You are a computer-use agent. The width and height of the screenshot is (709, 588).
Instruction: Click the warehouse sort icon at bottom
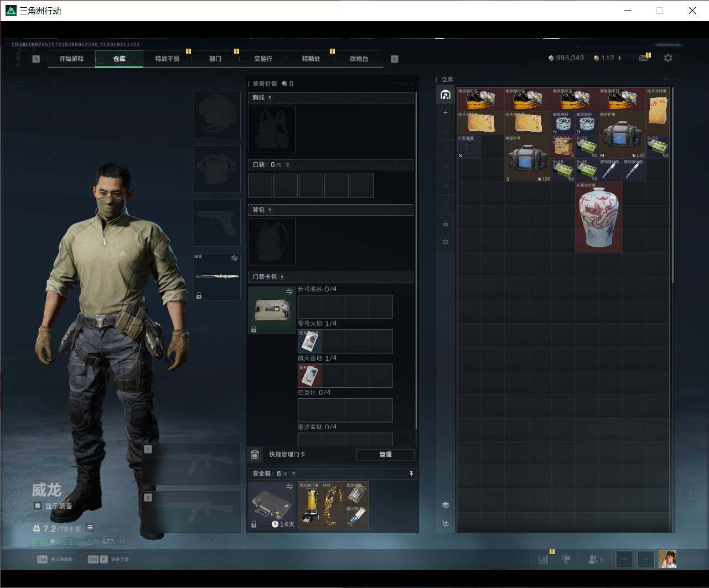tap(446, 523)
